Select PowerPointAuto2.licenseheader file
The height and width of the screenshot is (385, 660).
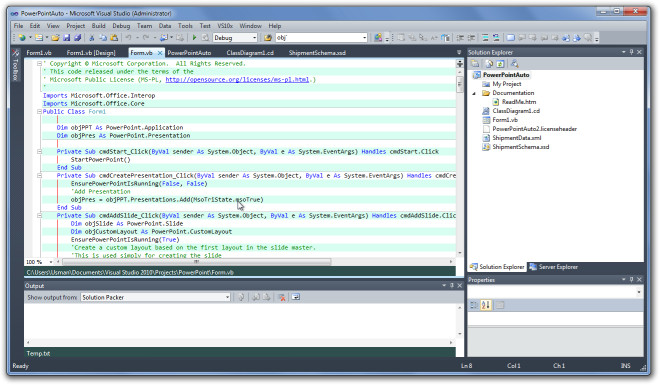click(x=535, y=129)
